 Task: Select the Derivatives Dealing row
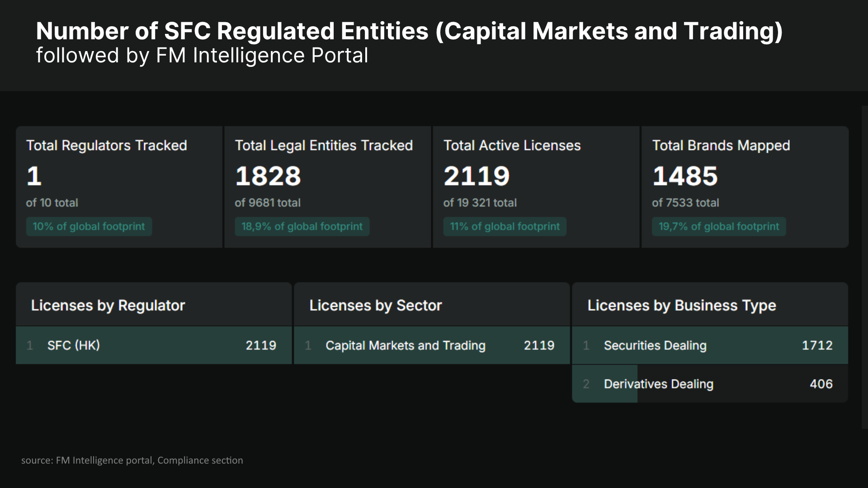click(x=710, y=384)
